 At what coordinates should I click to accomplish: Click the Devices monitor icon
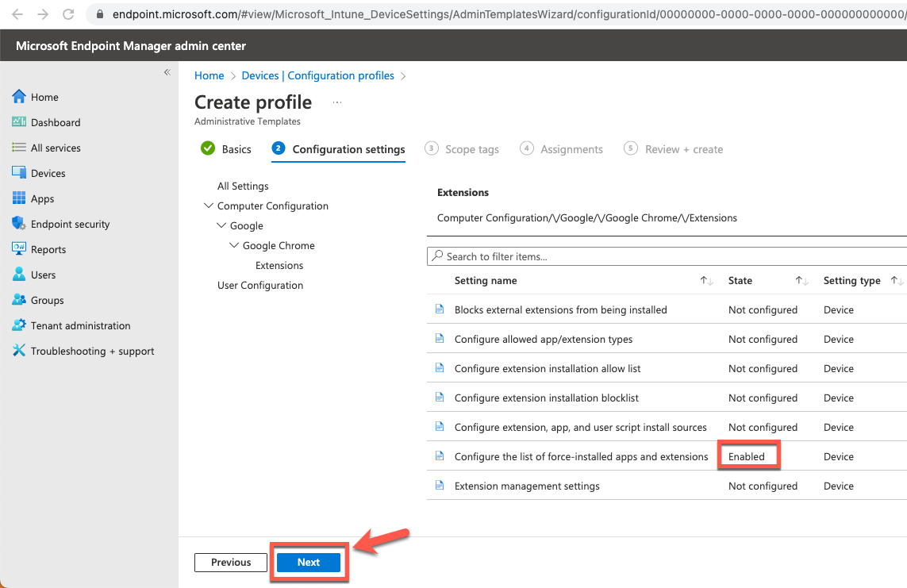click(x=19, y=172)
